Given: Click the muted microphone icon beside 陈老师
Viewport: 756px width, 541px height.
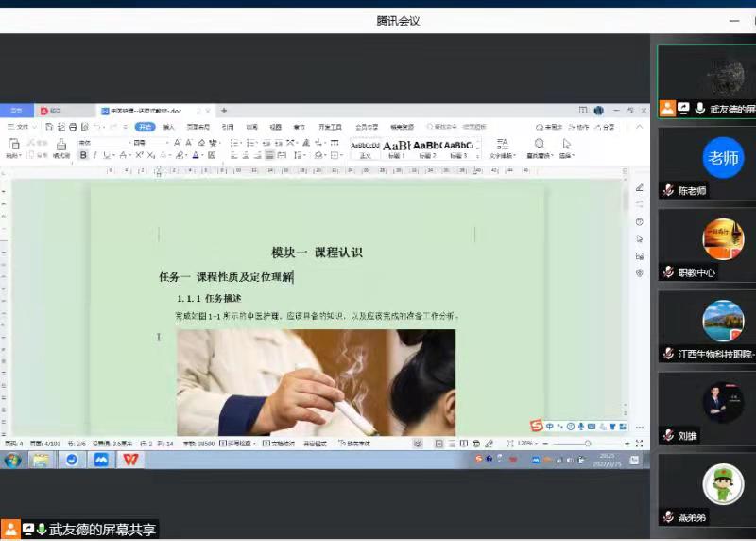Looking at the screenshot, I should pos(668,191).
